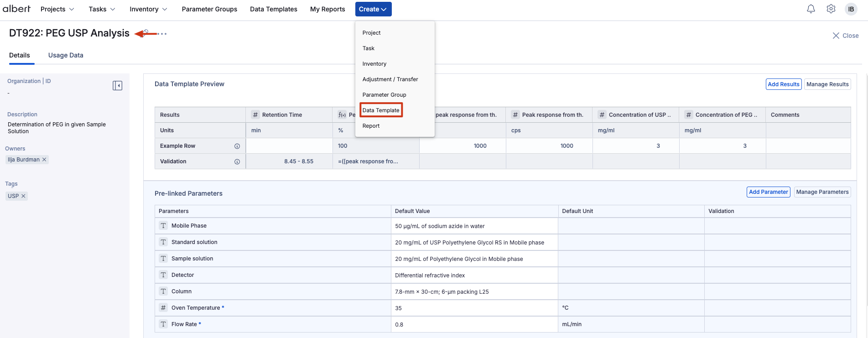The height and width of the screenshot is (338, 868).
Task: Expand the Tasks dropdown
Action: coord(102,9)
